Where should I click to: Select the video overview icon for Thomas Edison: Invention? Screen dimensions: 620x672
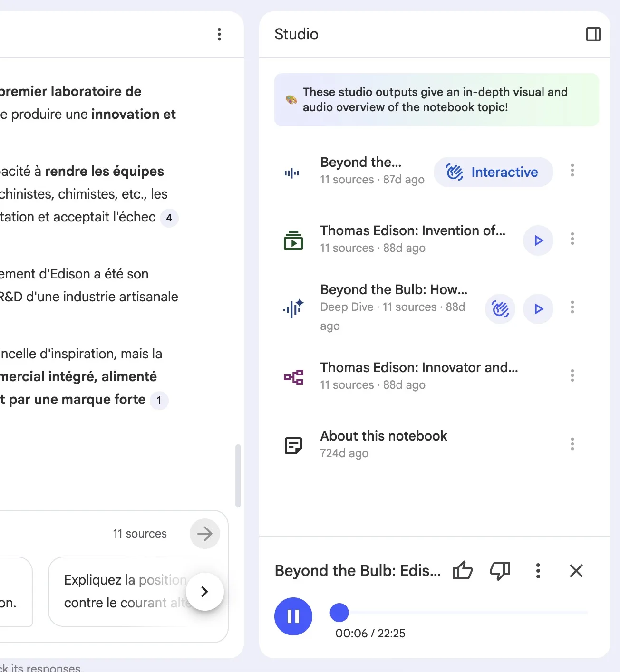pos(293,240)
